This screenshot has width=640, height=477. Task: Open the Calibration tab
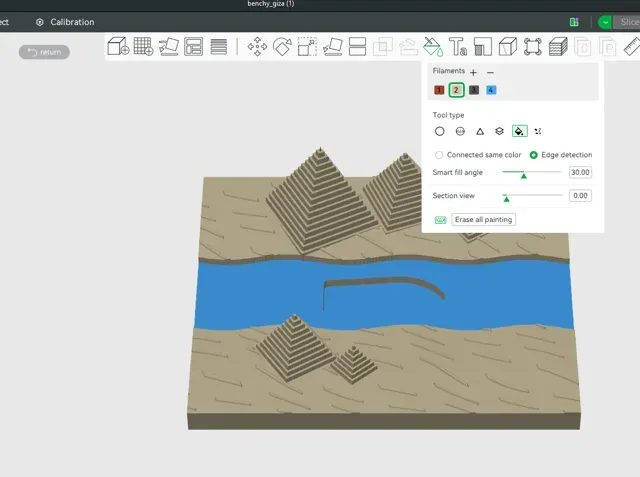coord(65,22)
